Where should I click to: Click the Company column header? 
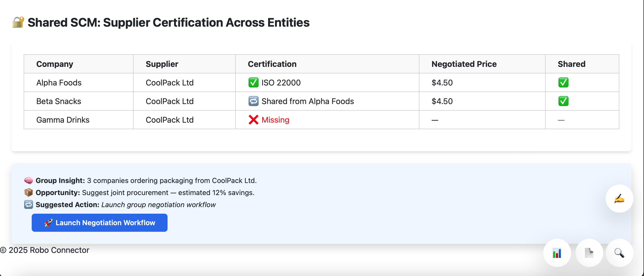[55, 64]
